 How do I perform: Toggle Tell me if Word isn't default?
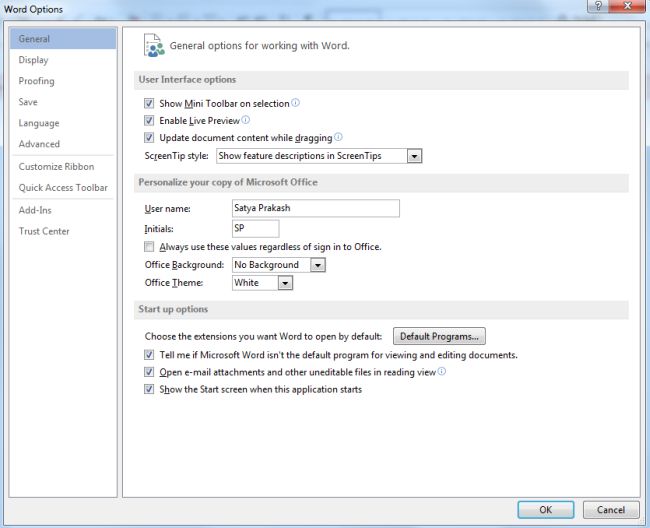pyautogui.click(x=149, y=355)
